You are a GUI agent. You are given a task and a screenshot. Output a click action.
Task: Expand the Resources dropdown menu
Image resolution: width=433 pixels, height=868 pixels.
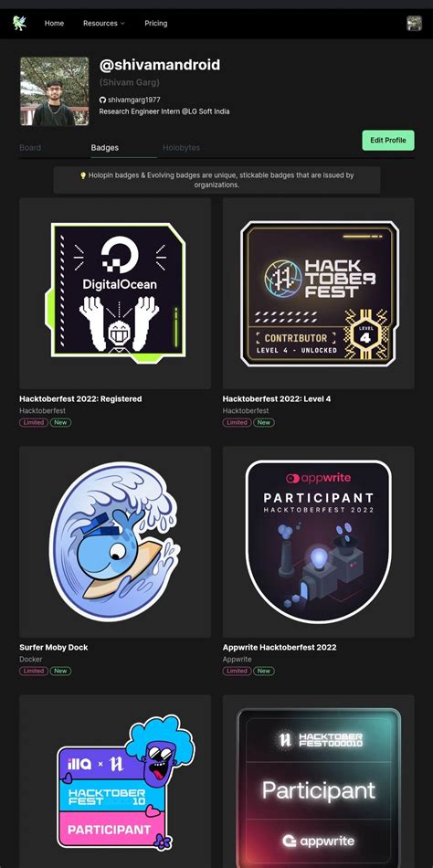pyautogui.click(x=104, y=23)
